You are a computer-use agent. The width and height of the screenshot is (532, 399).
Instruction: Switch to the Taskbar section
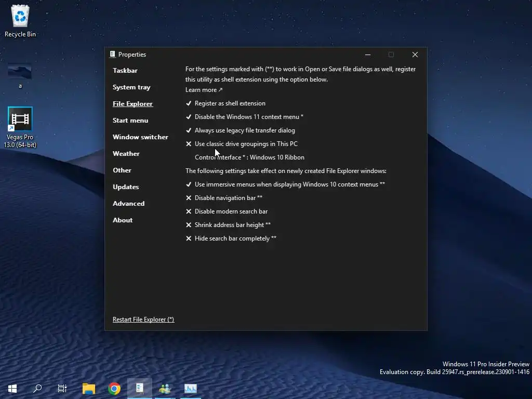click(x=125, y=71)
